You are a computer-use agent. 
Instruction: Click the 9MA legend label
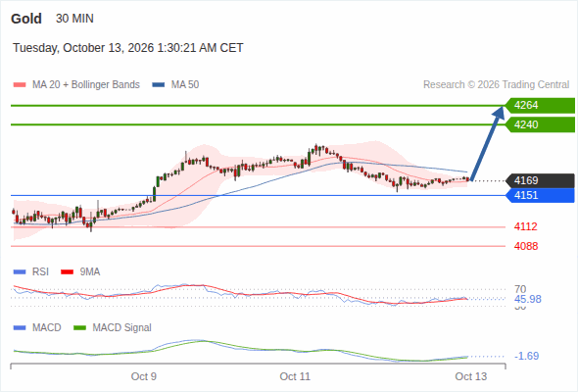(90, 271)
